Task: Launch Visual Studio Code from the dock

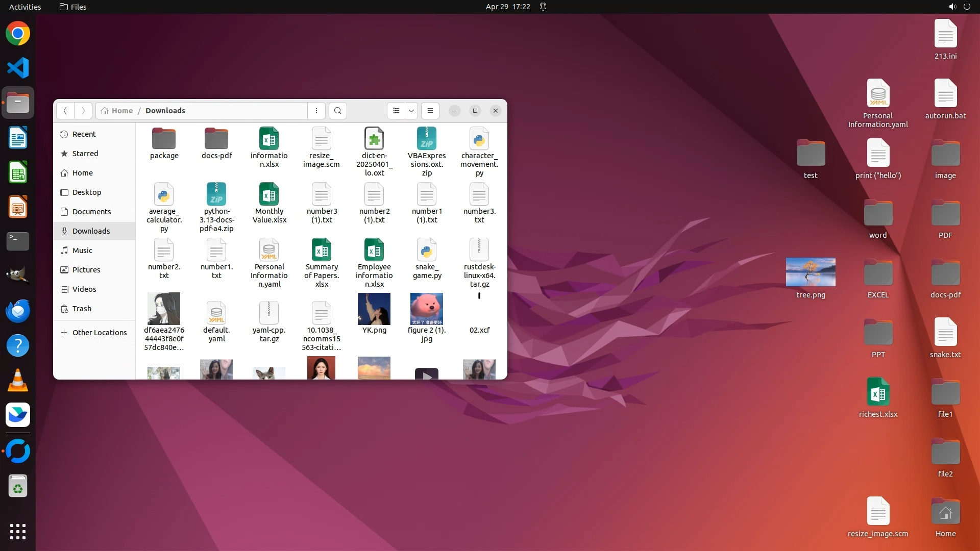Action: pyautogui.click(x=18, y=68)
